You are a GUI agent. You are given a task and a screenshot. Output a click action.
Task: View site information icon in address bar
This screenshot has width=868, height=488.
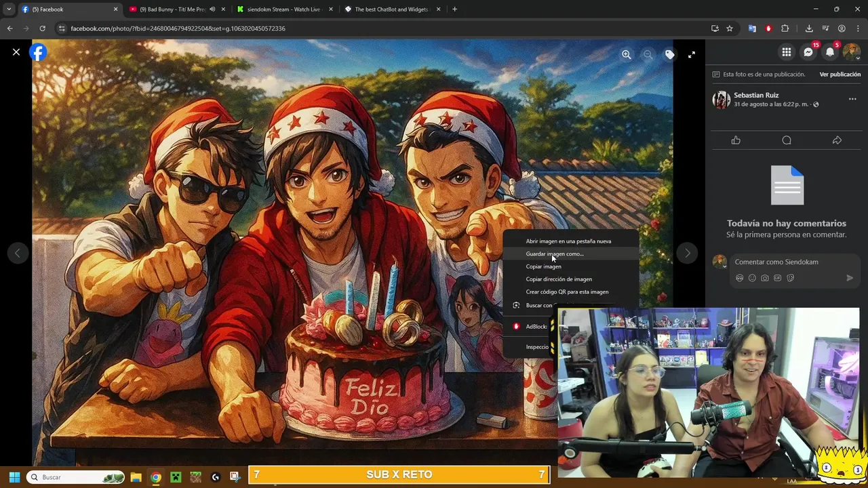pyautogui.click(x=62, y=28)
